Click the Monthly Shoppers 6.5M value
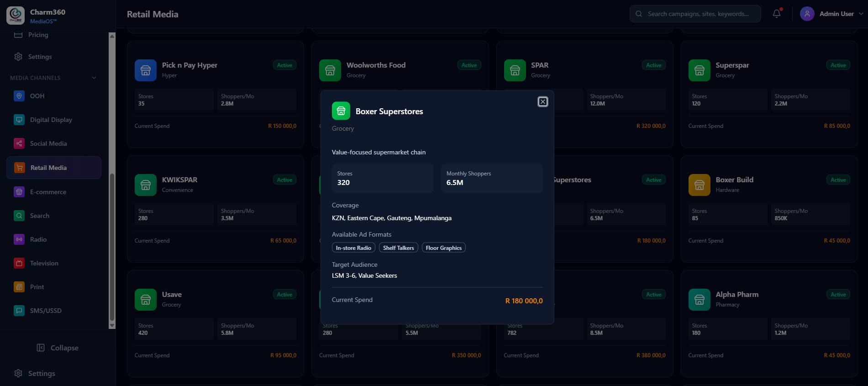 (x=455, y=183)
